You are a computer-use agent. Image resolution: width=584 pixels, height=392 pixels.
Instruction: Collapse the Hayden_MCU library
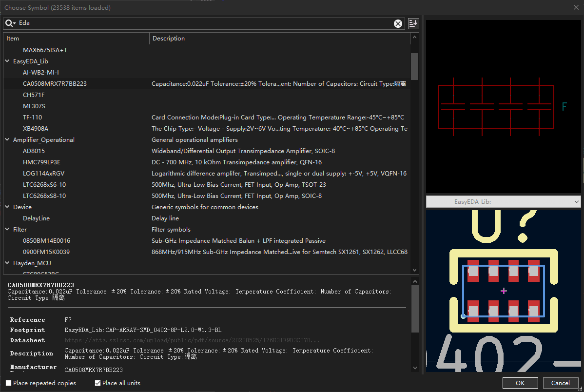[7, 263]
